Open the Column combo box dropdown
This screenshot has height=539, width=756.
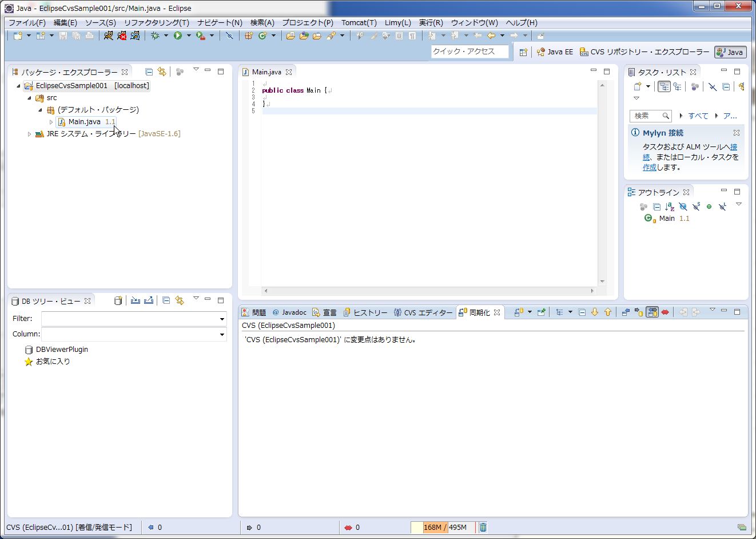pos(222,334)
